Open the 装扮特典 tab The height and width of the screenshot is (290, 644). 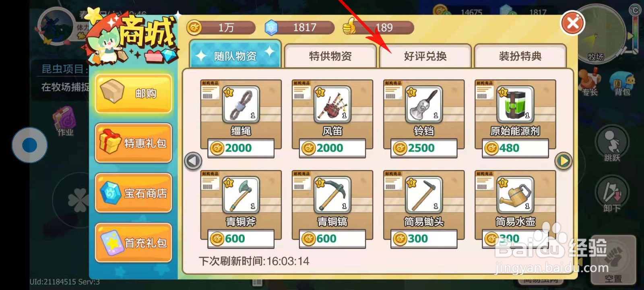(x=520, y=56)
